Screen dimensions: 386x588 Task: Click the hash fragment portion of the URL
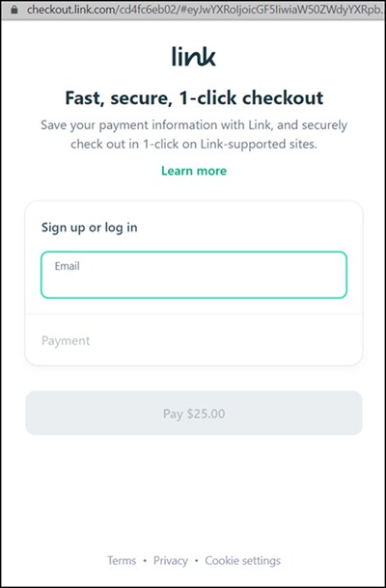point(282,10)
